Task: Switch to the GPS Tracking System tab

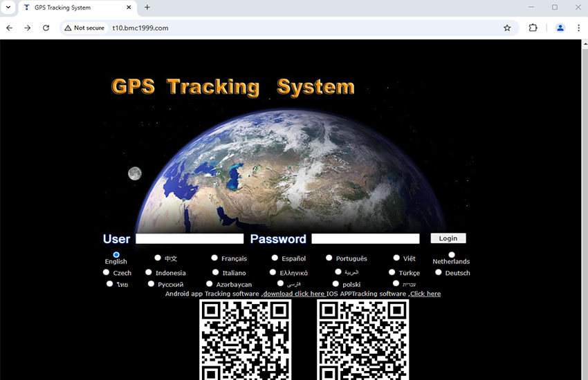Action: click(77, 8)
